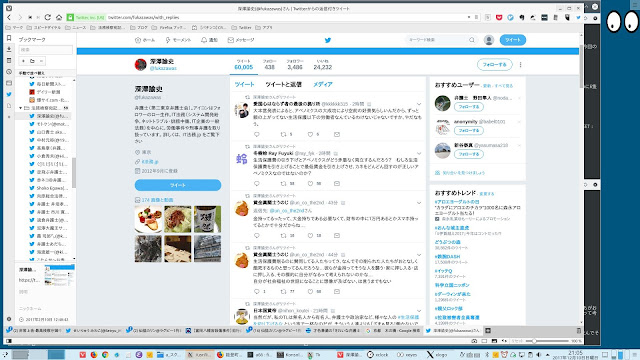Select Shoko Egawa bookmark in tree

tap(49, 188)
